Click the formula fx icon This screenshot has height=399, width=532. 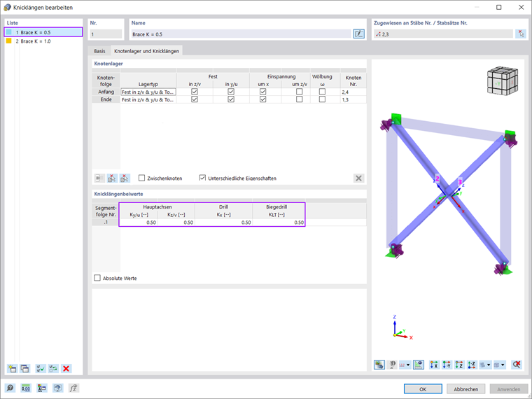[73, 388]
